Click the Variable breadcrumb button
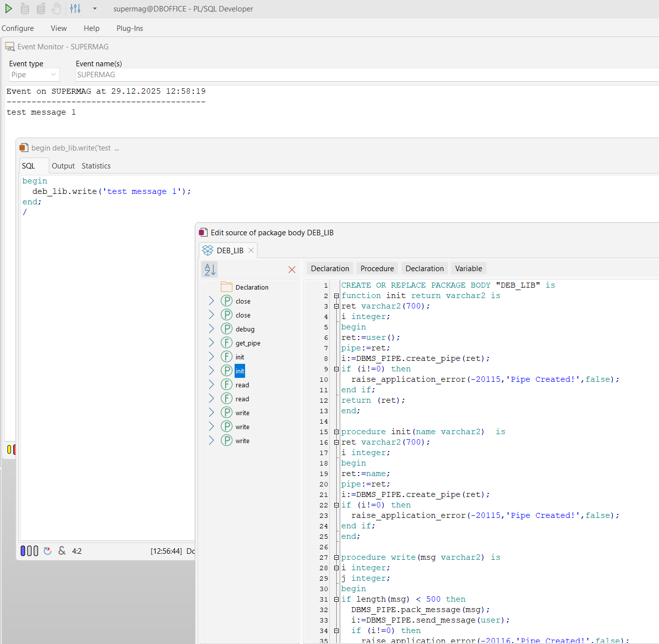This screenshot has width=659, height=644. pos(468,269)
